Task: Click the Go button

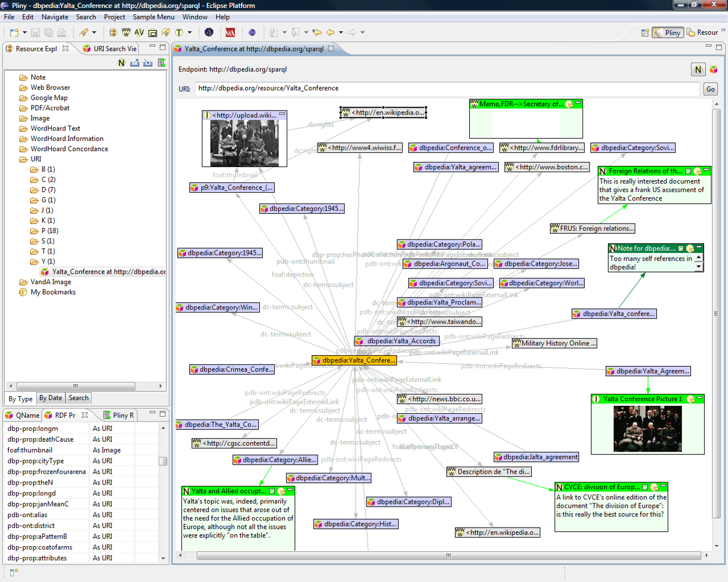Action: (x=710, y=89)
